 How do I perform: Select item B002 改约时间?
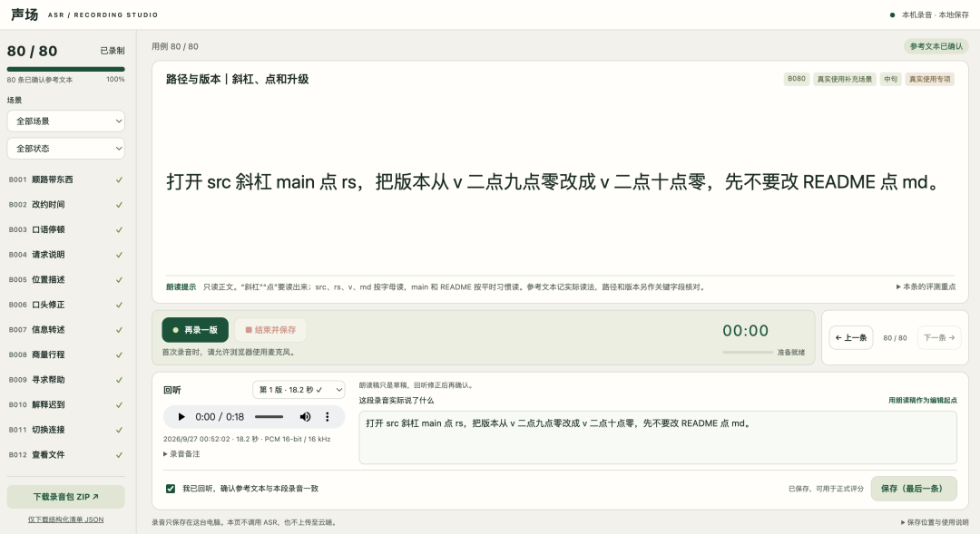pyautogui.click(x=65, y=204)
